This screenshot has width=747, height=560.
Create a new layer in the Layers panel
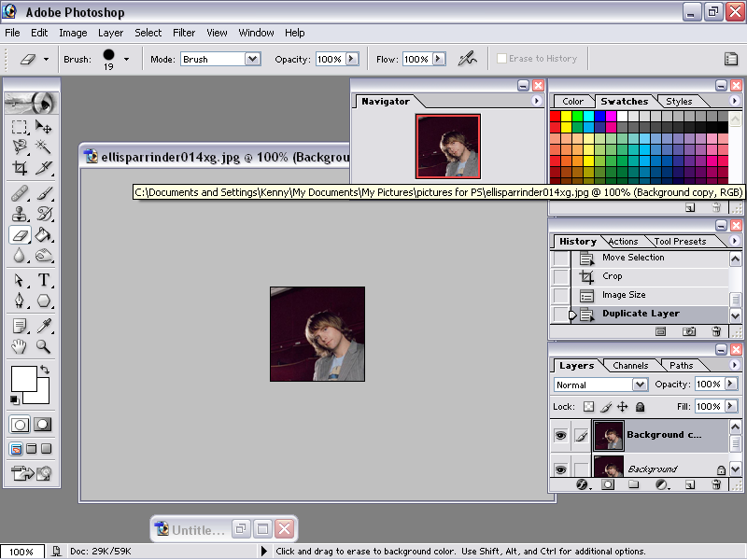coord(688,484)
